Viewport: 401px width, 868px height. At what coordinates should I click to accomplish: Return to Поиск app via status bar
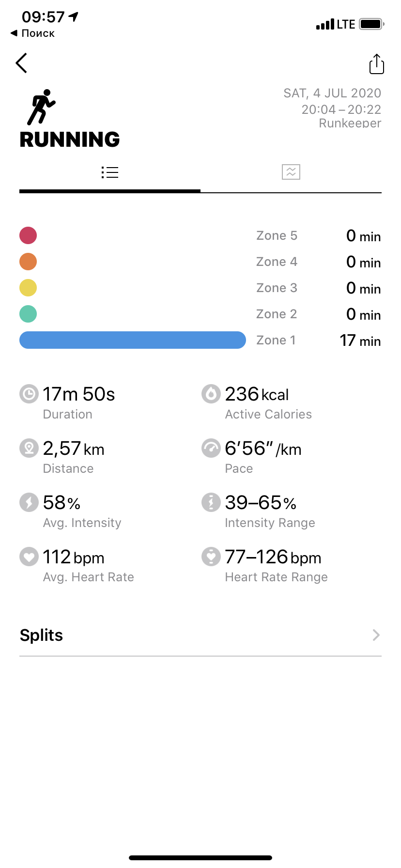[33, 33]
